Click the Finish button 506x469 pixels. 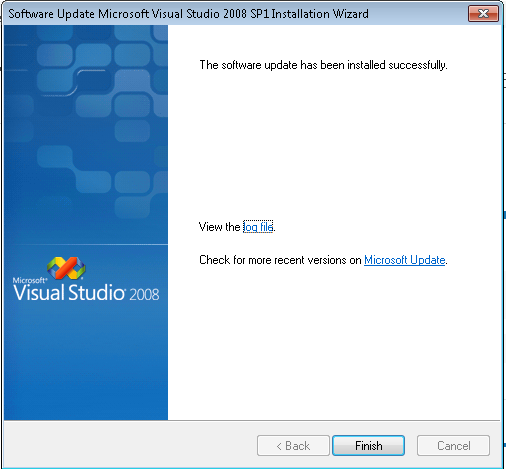(x=368, y=445)
